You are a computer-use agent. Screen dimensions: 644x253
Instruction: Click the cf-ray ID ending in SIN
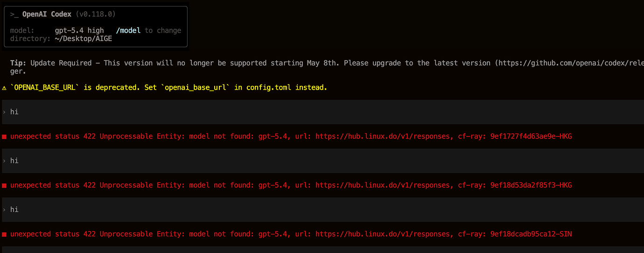point(531,234)
